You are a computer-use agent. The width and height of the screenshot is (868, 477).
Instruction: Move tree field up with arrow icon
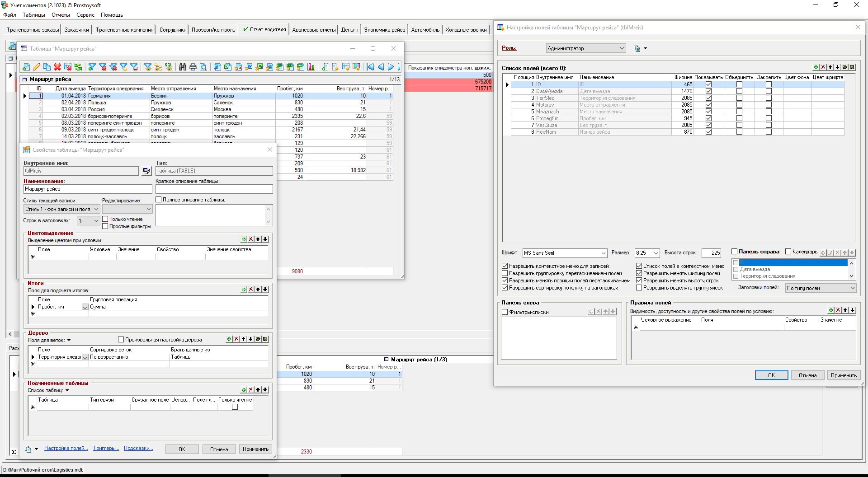(244, 339)
